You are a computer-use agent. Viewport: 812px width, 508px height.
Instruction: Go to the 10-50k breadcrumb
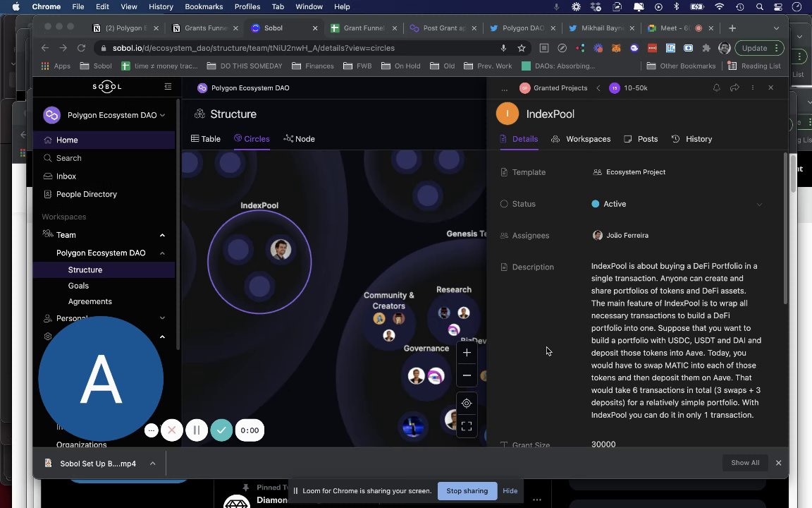pyautogui.click(x=629, y=88)
